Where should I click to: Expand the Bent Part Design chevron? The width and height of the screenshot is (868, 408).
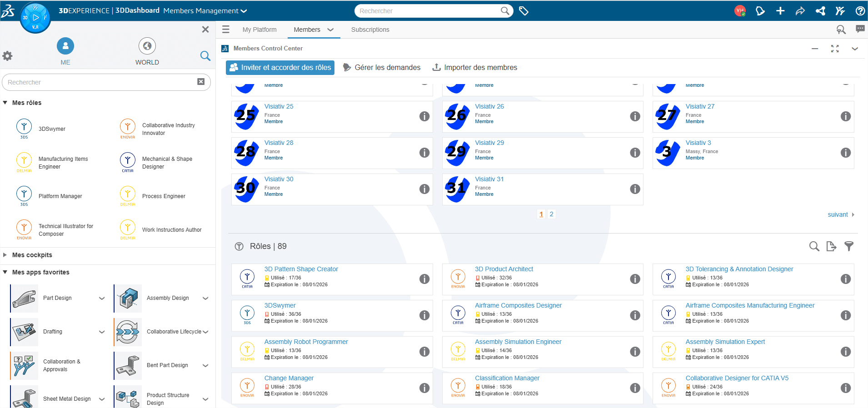point(205,366)
